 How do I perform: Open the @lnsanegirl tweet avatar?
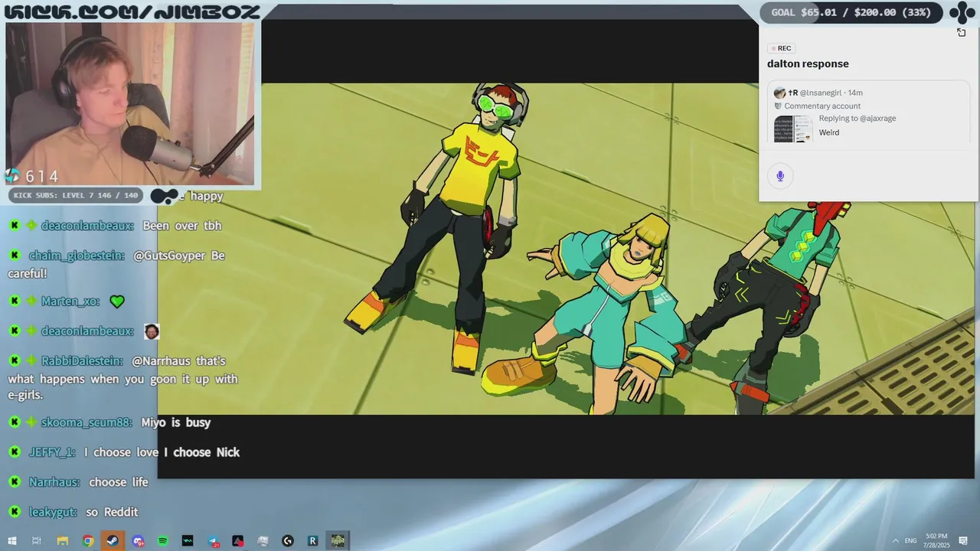779,93
